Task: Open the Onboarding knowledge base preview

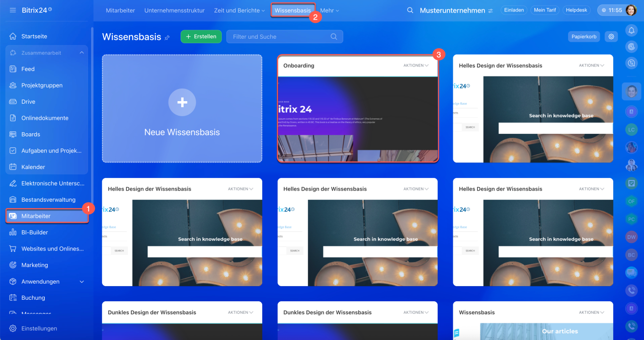Action: [x=358, y=119]
